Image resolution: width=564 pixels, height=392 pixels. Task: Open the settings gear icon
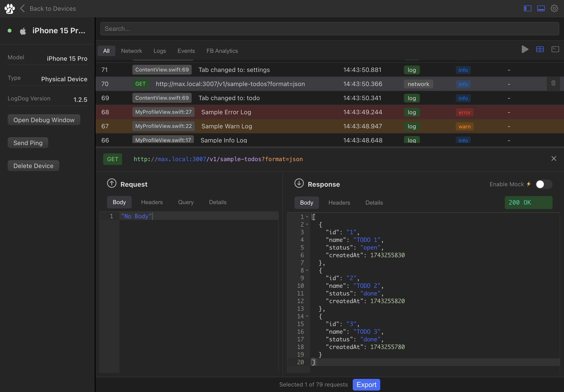[x=554, y=9]
